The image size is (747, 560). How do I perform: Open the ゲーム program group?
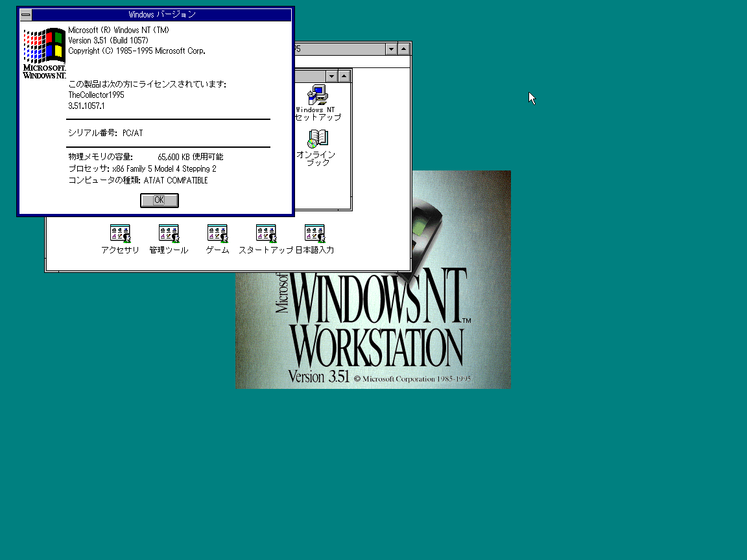click(217, 239)
